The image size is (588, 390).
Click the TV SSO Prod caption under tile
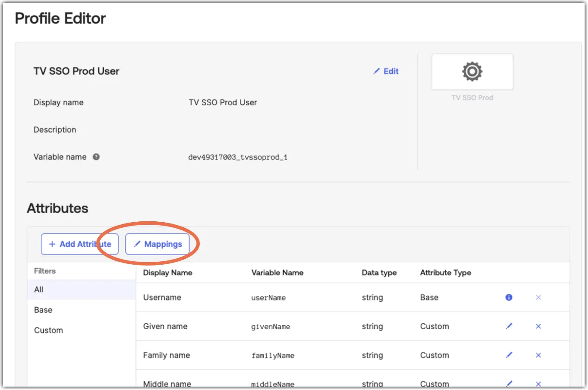click(472, 98)
